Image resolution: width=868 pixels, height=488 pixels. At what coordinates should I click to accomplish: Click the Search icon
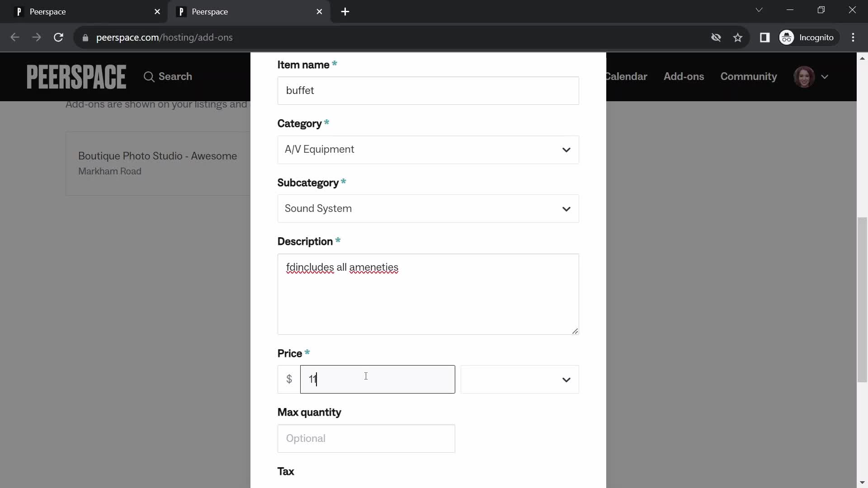pyautogui.click(x=148, y=76)
